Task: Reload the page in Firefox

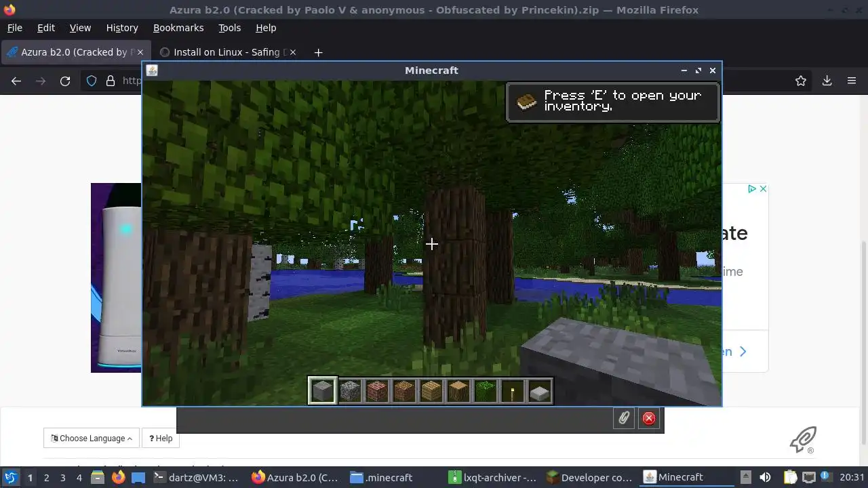Action: (65, 81)
